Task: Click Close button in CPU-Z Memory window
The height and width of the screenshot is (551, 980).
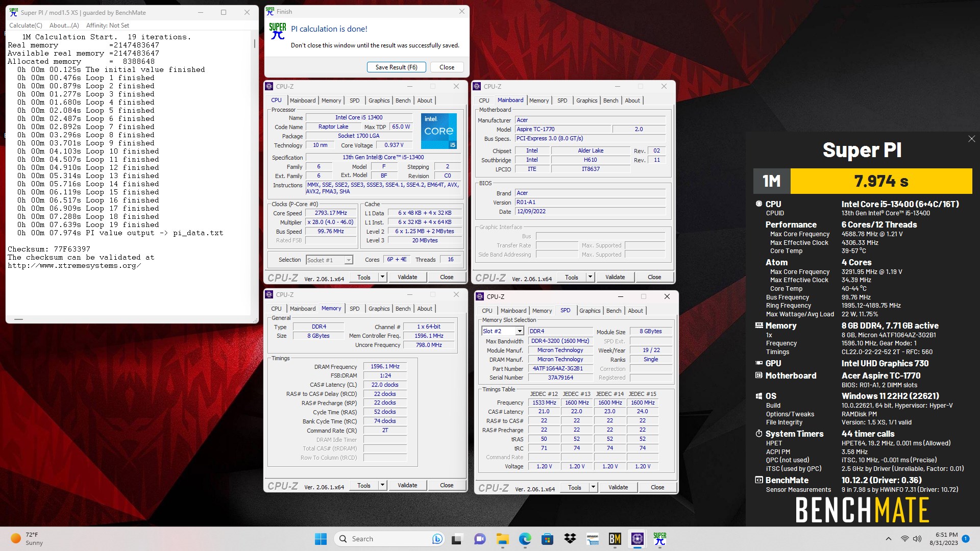Action: coord(447,485)
